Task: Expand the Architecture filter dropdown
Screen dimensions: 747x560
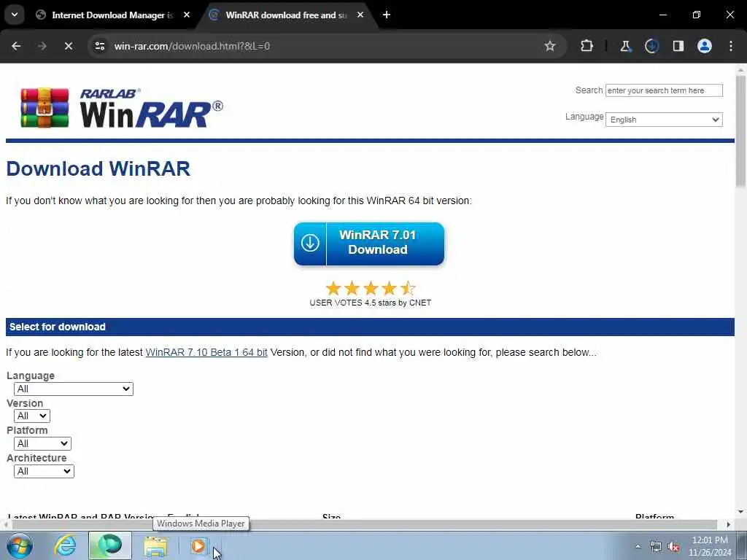Action: point(44,471)
